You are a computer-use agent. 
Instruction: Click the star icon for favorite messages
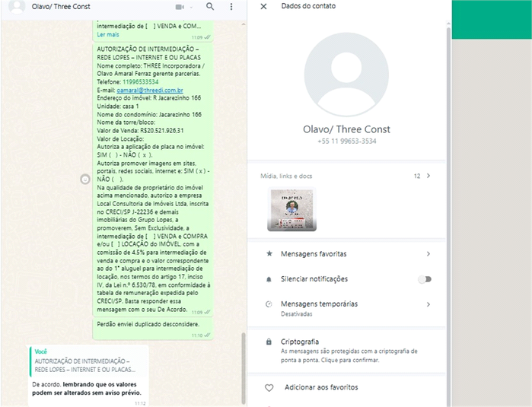point(269,253)
